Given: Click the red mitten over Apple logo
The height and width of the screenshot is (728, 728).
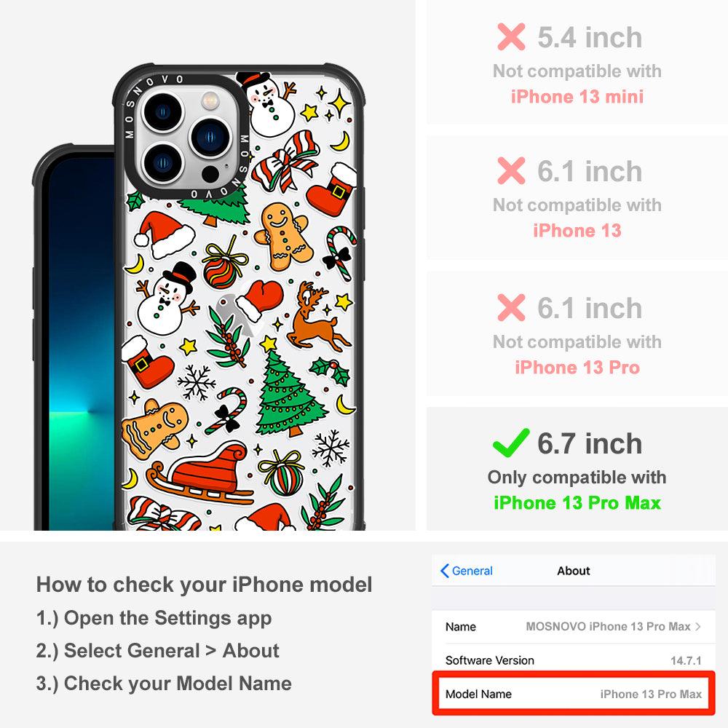Looking at the screenshot, I should coord(261,299).
